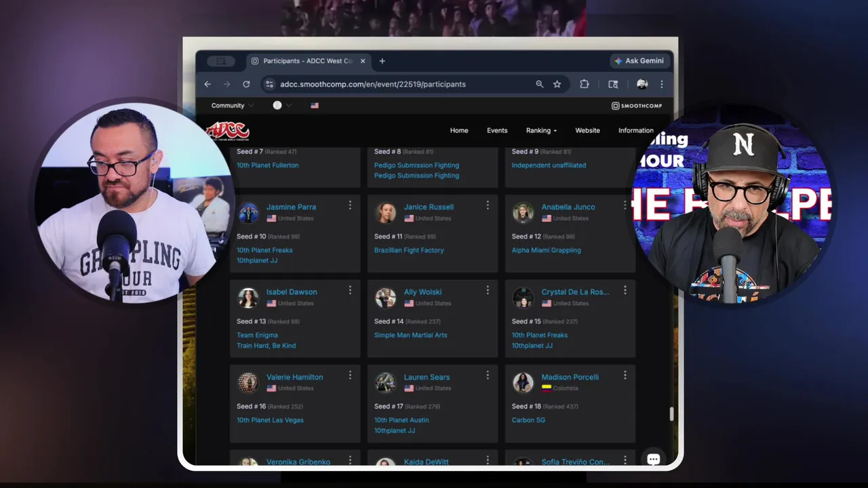Open the browser extensions puzzle icon
The image size is (868, 488).
[x=584, y=84]
